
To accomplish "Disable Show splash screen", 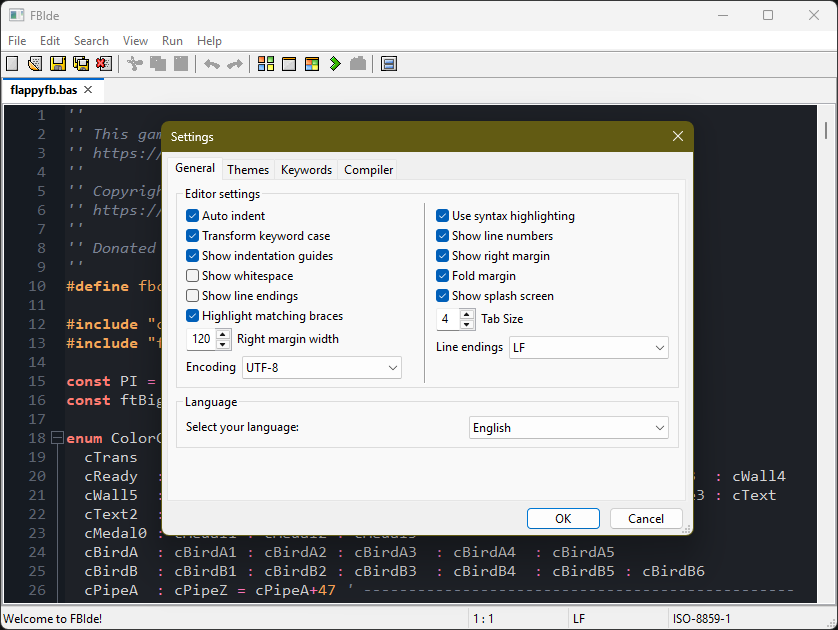I will (443, 296).
